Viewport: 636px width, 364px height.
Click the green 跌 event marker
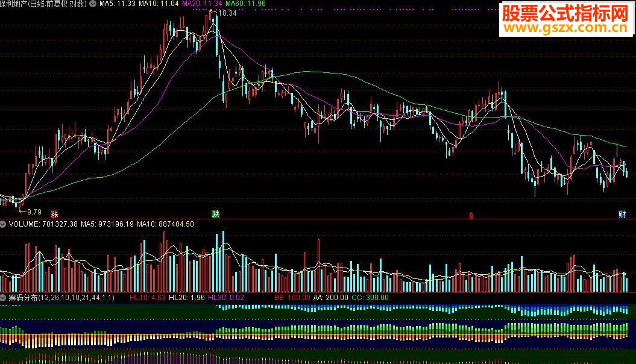coord(216,214)
